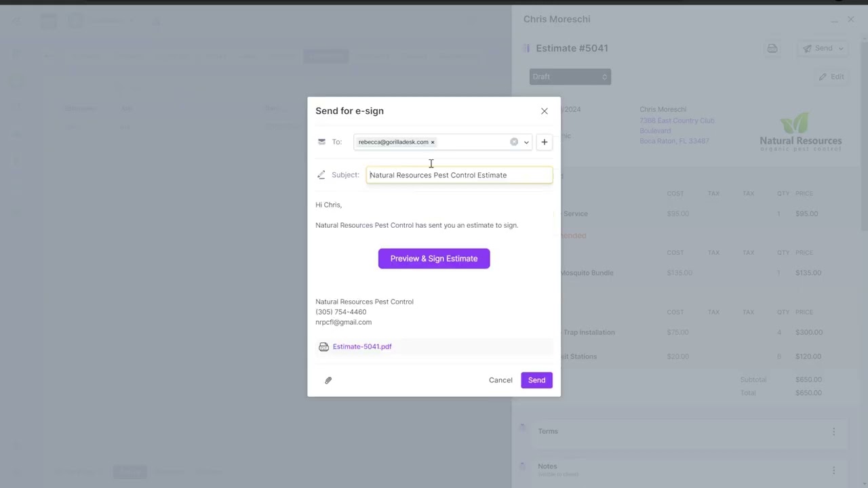Open the Estimate-5041.pdf attachment
The image size is (868, 488).
point(362,346)
